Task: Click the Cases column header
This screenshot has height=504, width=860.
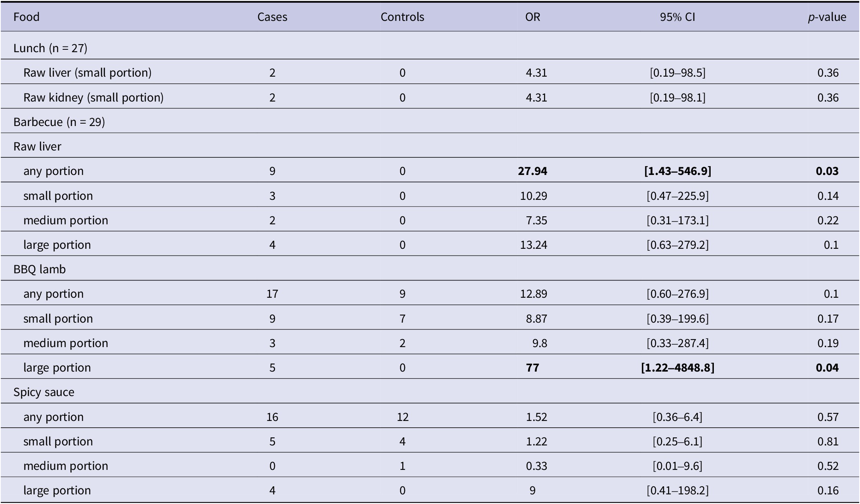Action: (272, 17)
